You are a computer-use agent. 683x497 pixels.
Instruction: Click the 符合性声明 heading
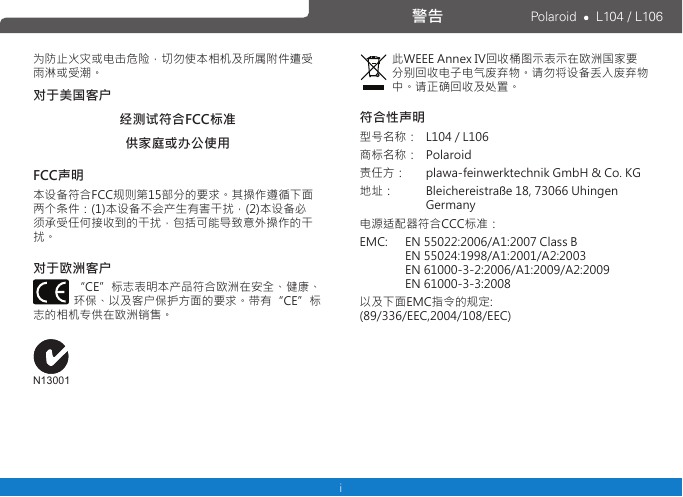(x=392, y=117)
